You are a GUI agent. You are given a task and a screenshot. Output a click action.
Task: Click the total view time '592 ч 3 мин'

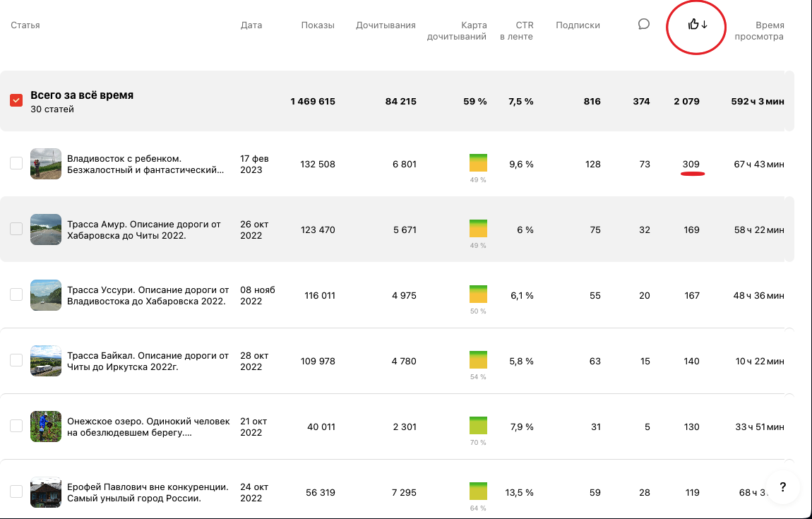click(758, 102)
